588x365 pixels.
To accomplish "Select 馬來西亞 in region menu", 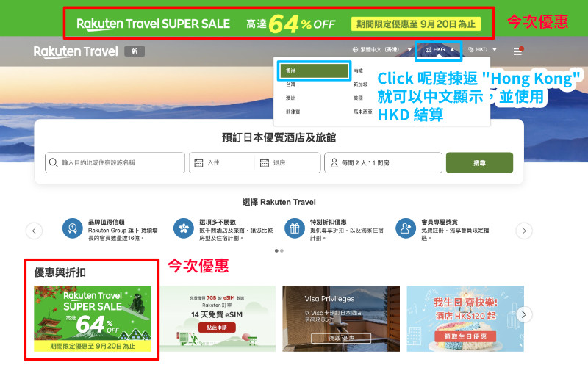I will point(362,112).
